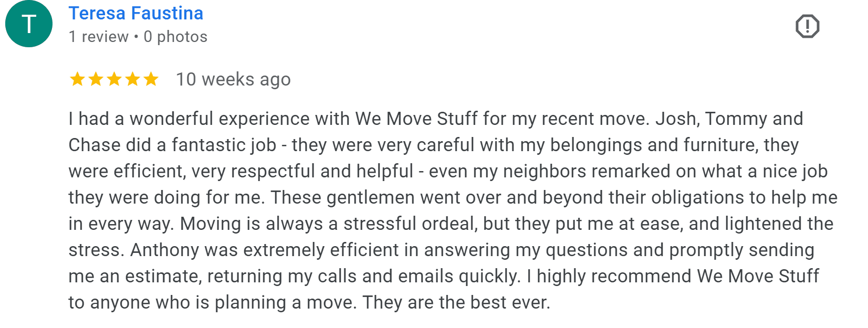Viewport: 868px width, 328px height.
Task: Select the fourth star icon
Action: click(133, 79)
